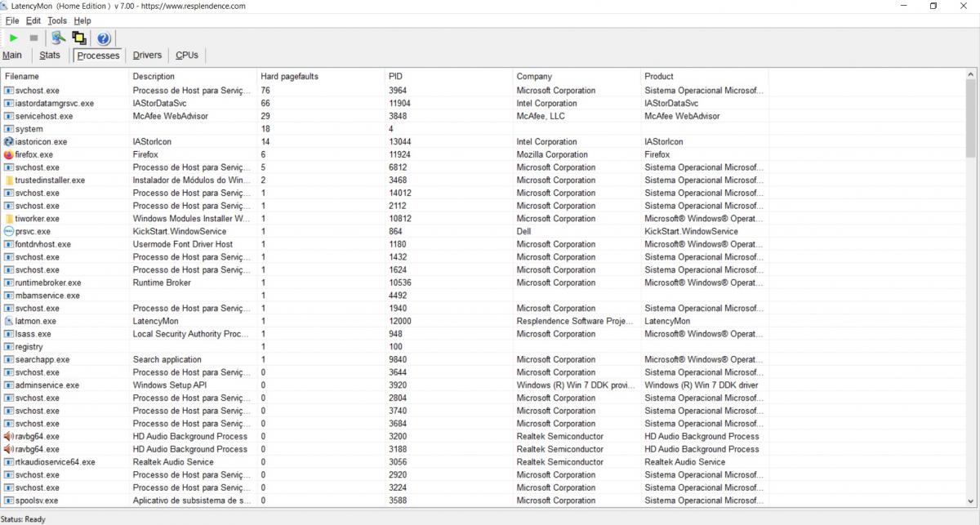
Task: Click the overlapping windows toolbar icon
Action: coord(79,38)
